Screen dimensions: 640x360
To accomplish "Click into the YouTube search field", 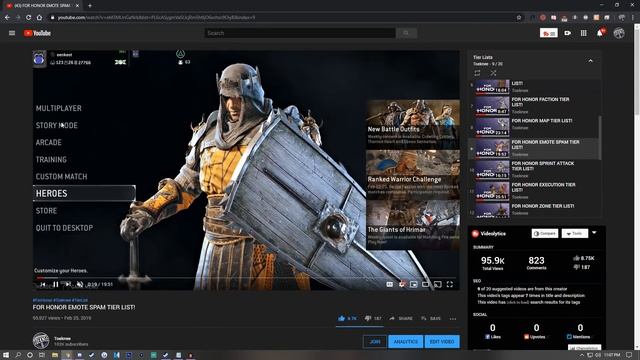I will coord(300,33).
